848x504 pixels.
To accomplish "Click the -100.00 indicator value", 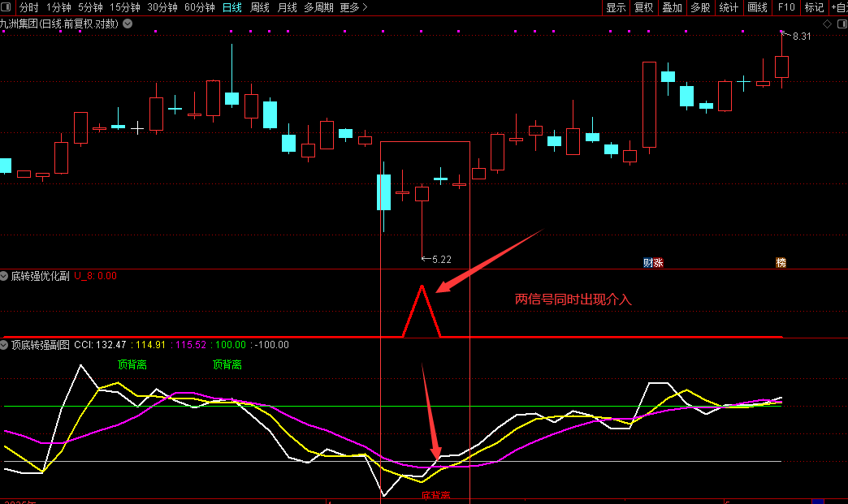I will 271,345.
